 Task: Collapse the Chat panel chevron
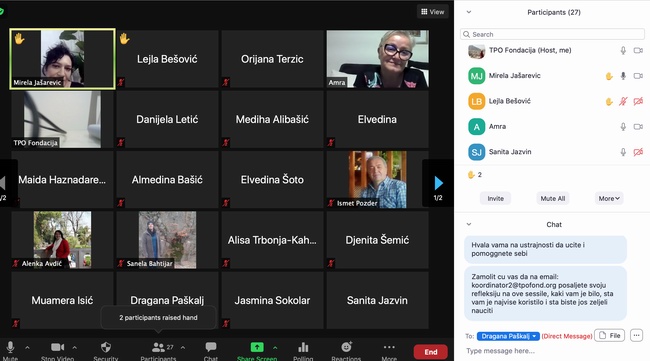point(469,224)
